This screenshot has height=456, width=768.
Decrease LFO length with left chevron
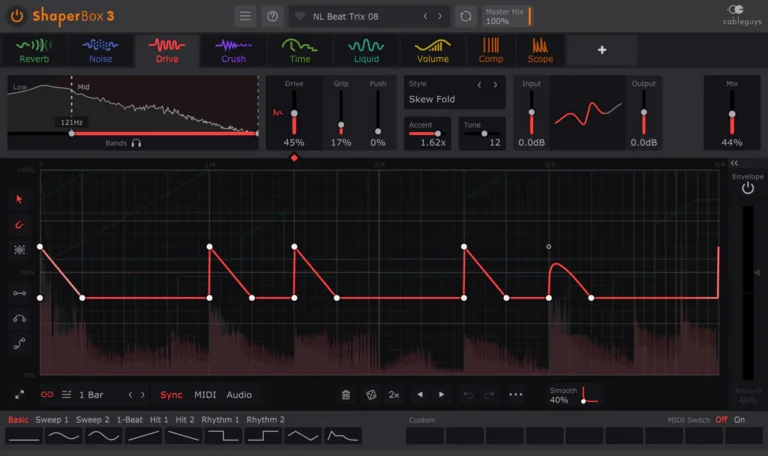pos(130,395)
